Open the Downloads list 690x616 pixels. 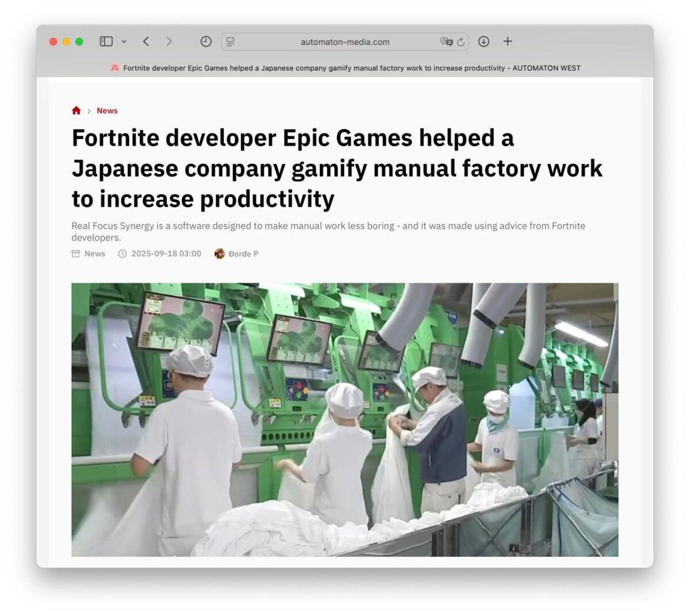point(484,41)
